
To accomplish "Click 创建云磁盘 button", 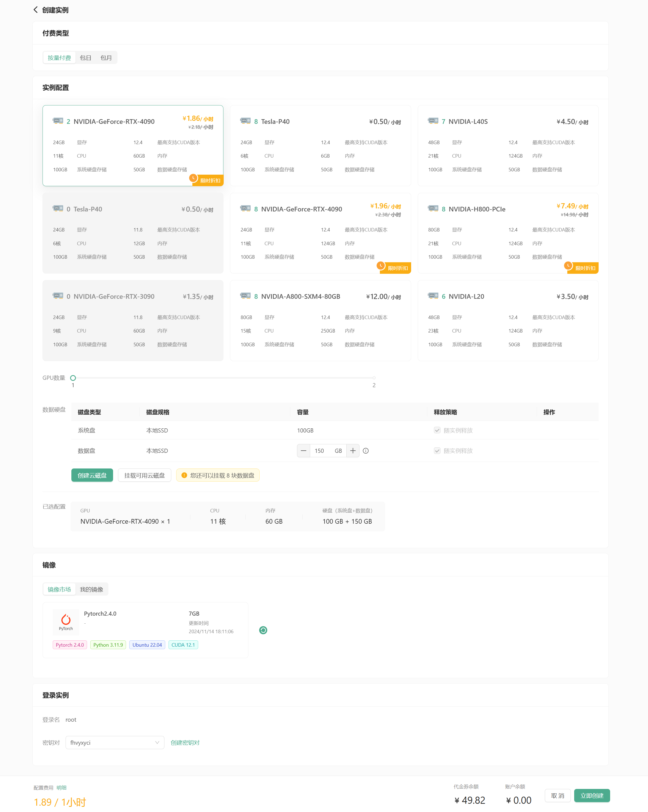I will 92,475.
